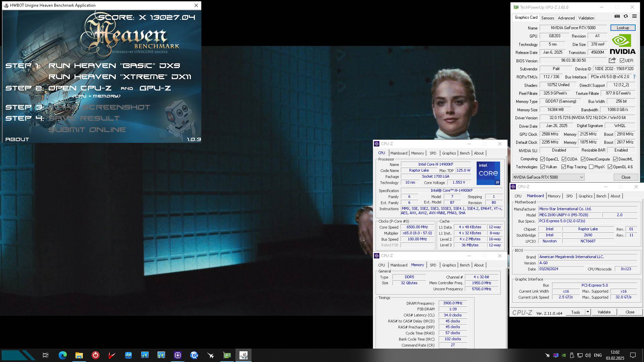
Task: Click the Close button in GPU-Z
Action: click(626, 177)
